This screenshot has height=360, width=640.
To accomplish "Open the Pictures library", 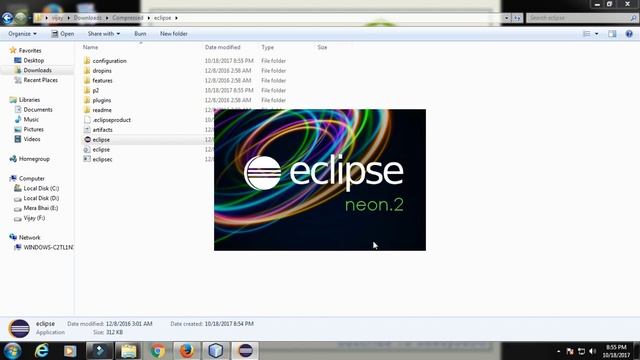I will point(33,129).
